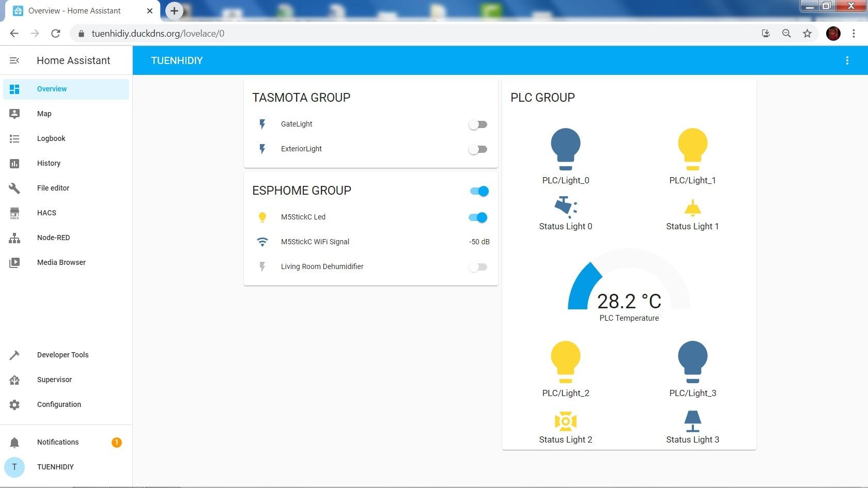Screen dimensions: 868x488
Task: Click the Living Room Dehumidifier label
Action: pyautogui.click(x=322, y=266)
